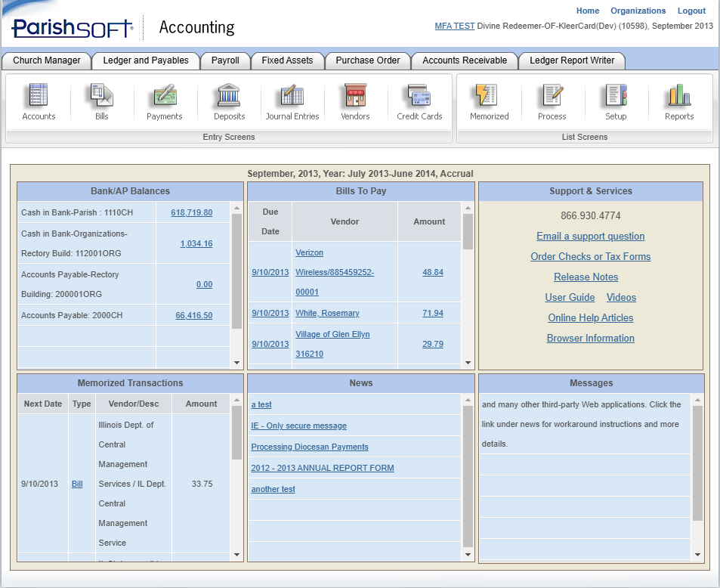
Task: Click the ParishSOFT logo
Action: click(72, 27)
